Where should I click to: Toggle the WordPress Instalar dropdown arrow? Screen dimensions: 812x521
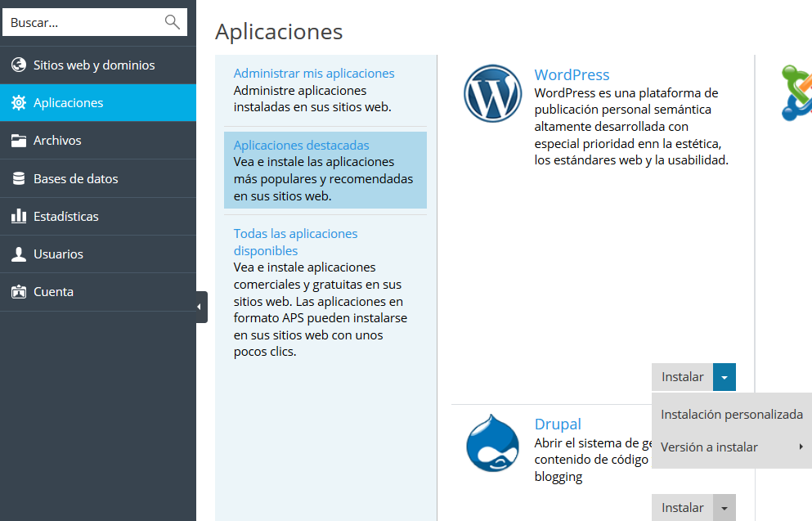[725, 377]
